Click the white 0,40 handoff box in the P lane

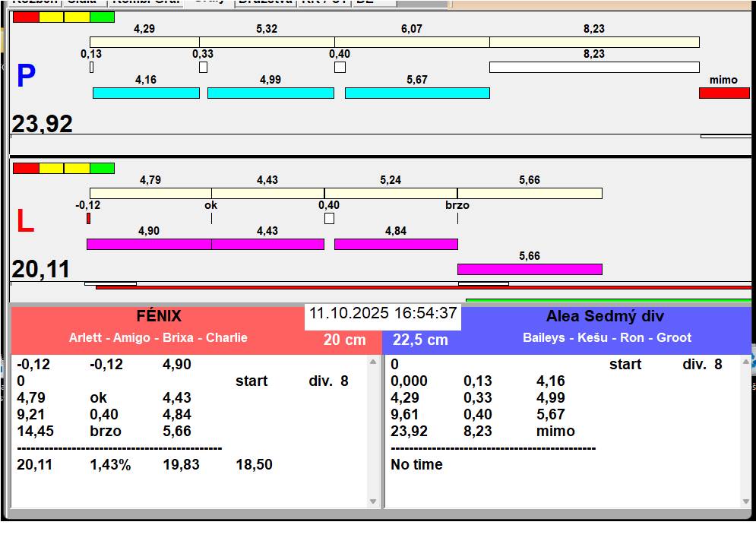340,67
